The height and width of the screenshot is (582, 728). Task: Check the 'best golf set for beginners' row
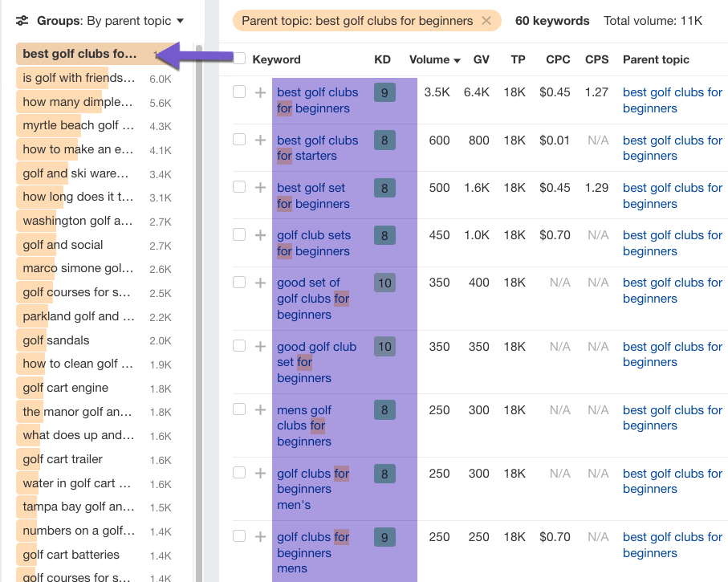[x=239, y=187]
